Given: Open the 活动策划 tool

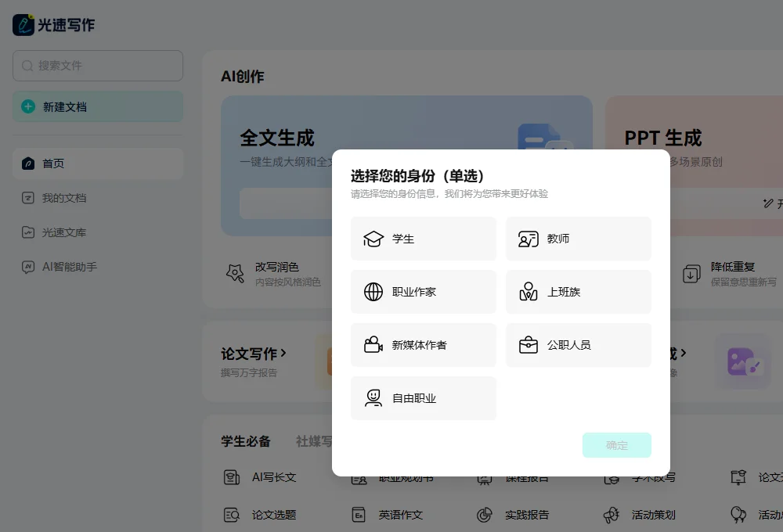Looking at the screenshot, I should (640, 515).
